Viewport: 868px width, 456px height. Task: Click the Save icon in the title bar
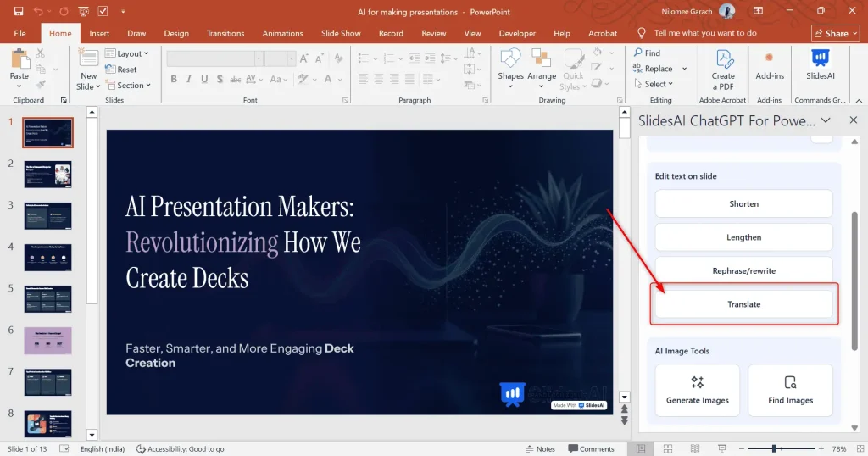tap(19, 11)
